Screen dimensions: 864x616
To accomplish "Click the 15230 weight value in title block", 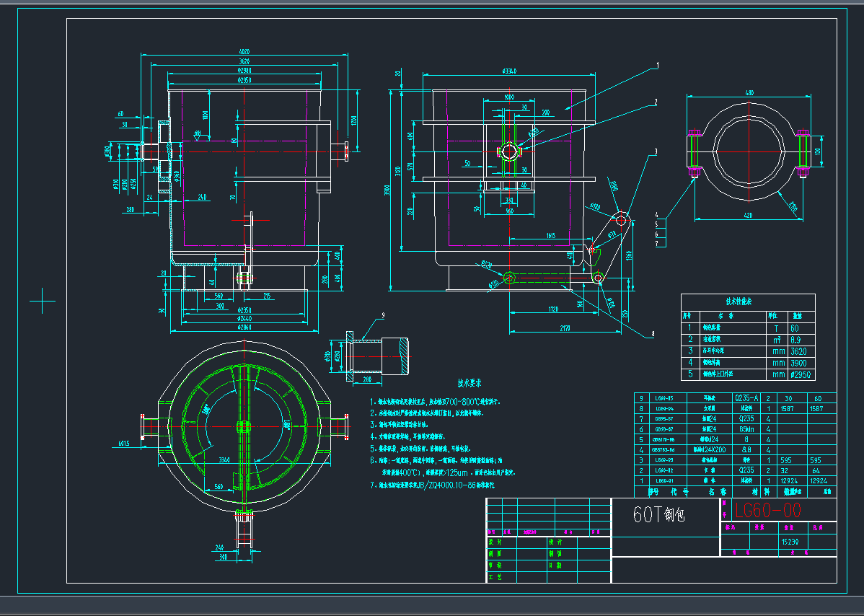I will [x=790, y=541].
